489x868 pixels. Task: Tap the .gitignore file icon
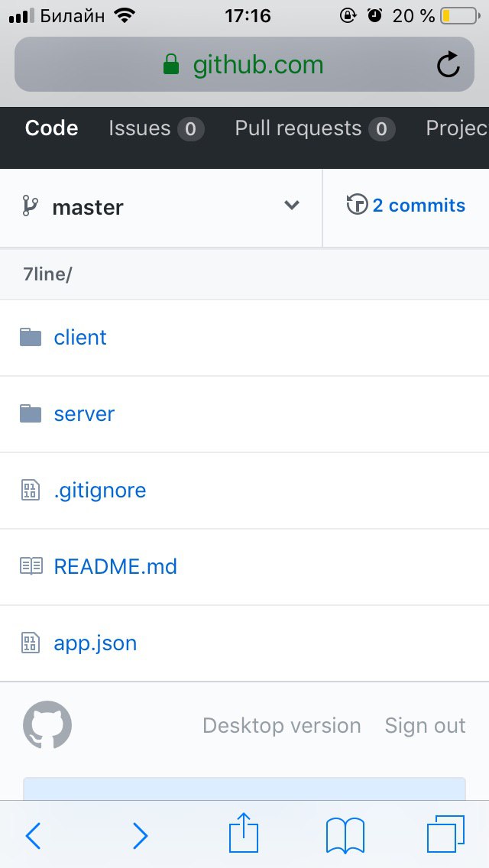(31, 490)
